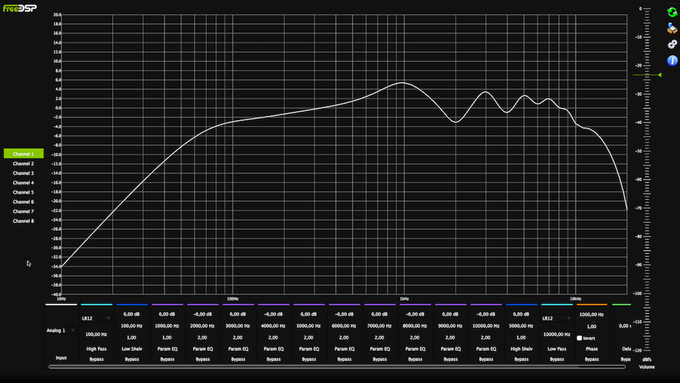Click the save-to-device icon below refresh
This screenshot has width=680, height=383.
click(x=672, y=29)
